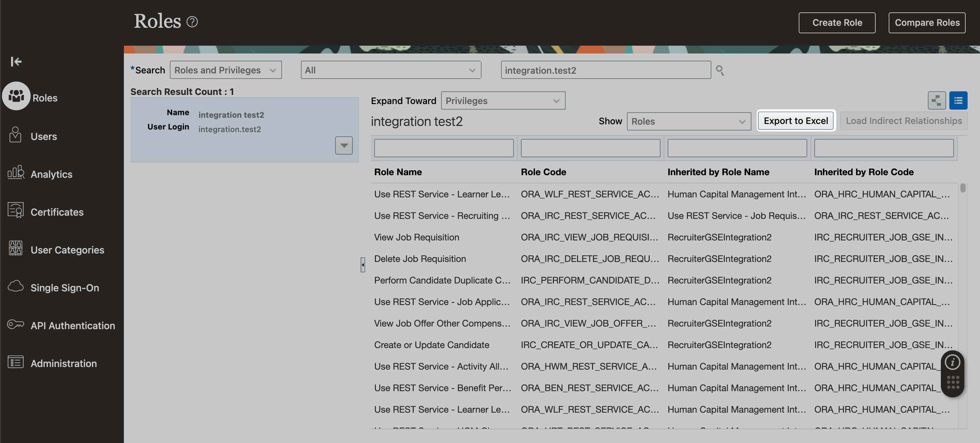
Task: Open the integration test2 result actions menu
Action: (x=344, y=145)
